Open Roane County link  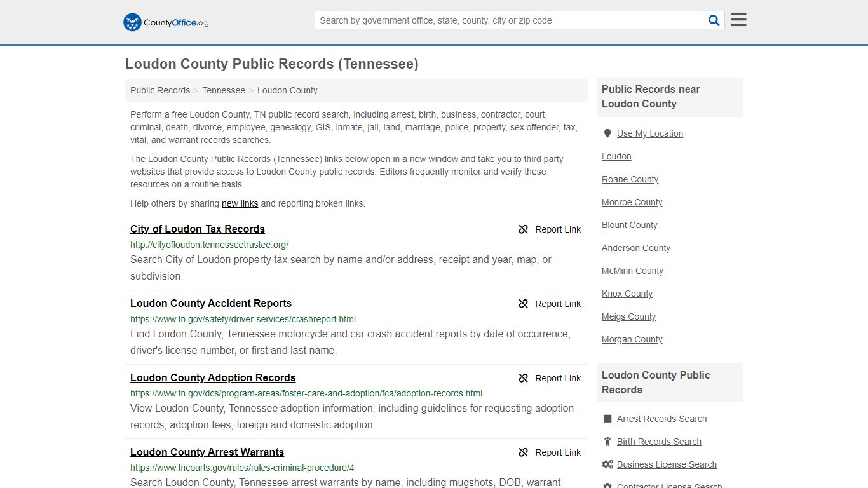click(630, 179)
